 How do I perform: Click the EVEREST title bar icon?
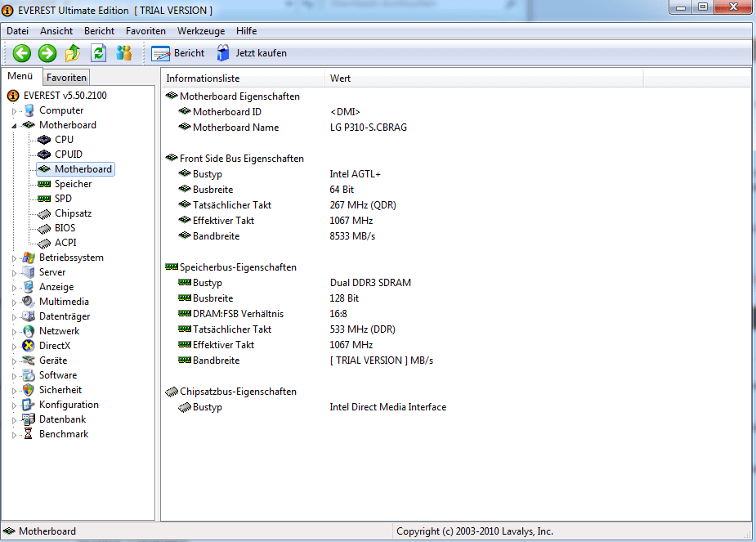coord(7,11)
